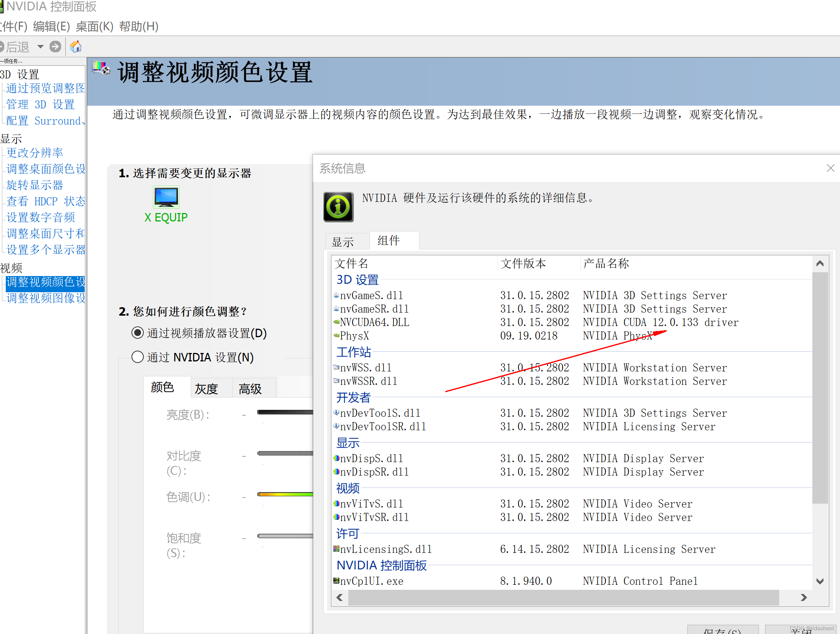The image size is (840, 634).
Task: Select the X EQUIP monitor icon
Action: [166, 197]
